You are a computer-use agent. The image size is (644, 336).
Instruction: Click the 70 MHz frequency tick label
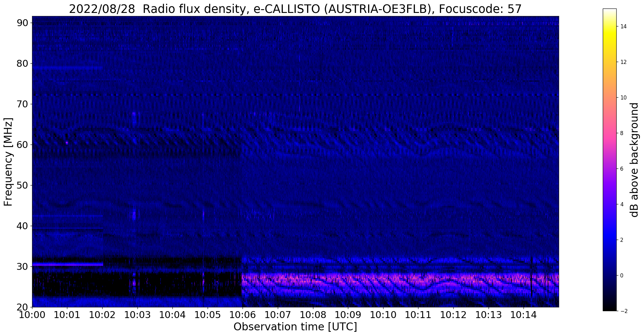point(22,104)
